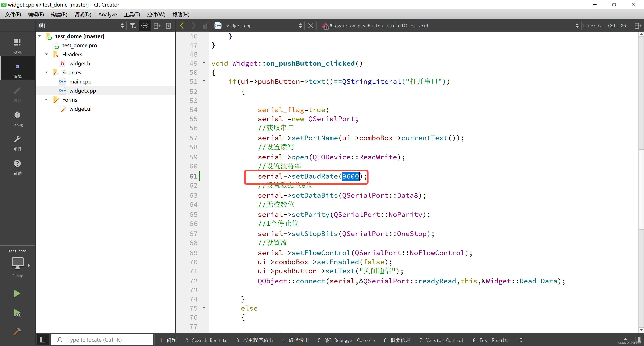Collapse the code block at line 49
Image resolution: width=644 pixels, height=346 pixels.
point(204,63)
